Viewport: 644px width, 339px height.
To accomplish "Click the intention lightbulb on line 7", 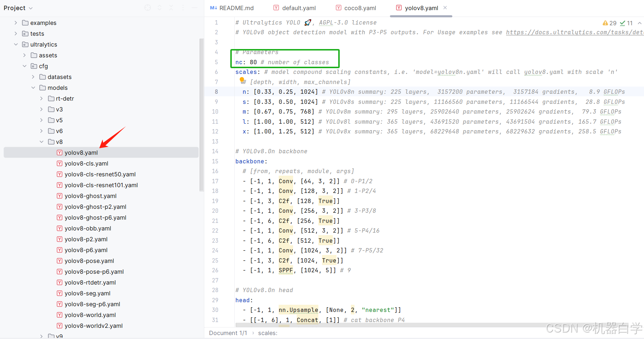I will coord(242,80).
